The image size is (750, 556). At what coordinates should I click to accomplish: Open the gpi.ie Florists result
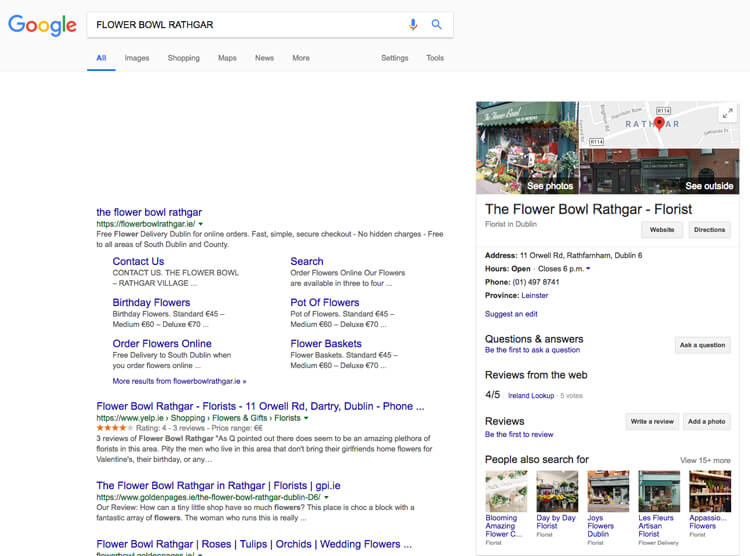pyautogui.click(x=218, y=486)
